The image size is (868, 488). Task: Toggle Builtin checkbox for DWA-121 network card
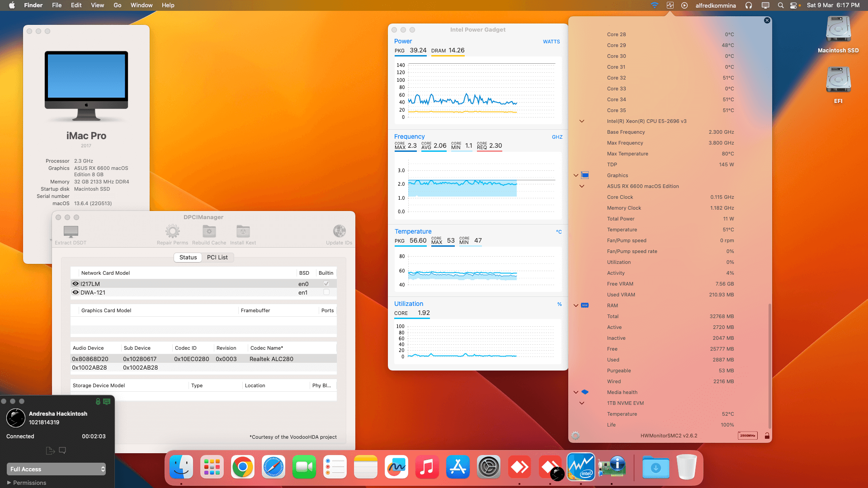point(326,292)
